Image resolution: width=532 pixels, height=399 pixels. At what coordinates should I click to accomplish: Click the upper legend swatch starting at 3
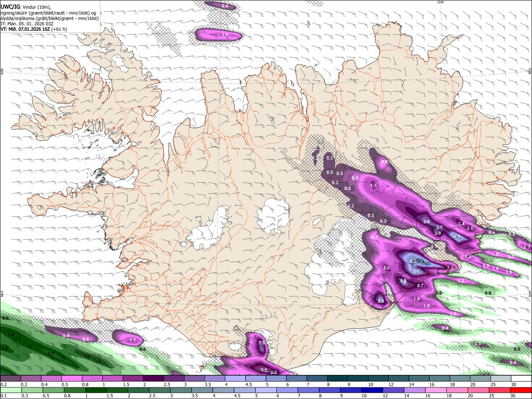(x=194, y=379)
